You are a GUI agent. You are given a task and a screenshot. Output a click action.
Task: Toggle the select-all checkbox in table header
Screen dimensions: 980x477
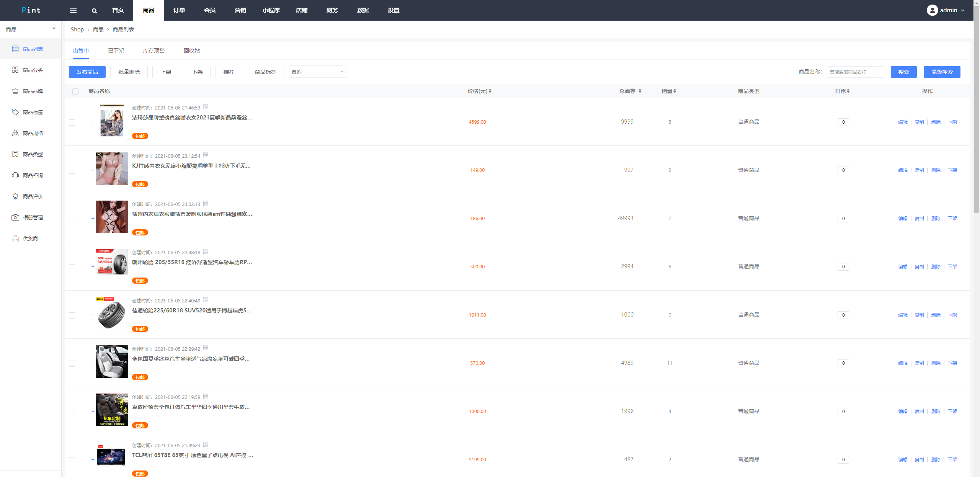click(x=75, y=91)
